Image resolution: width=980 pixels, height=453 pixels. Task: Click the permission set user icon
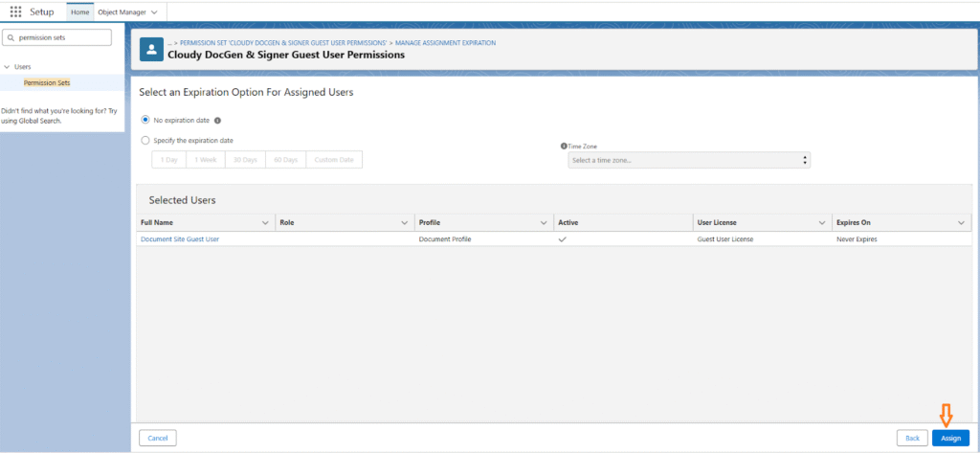click(151, 50)
